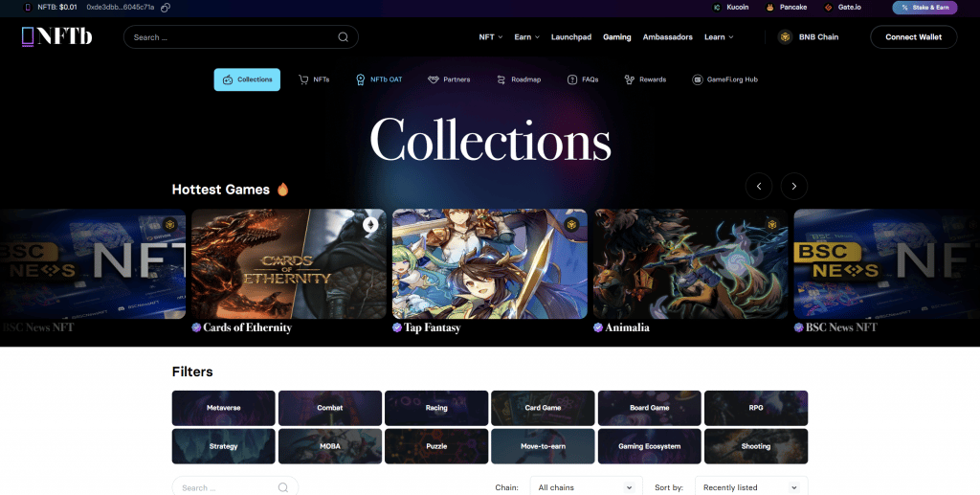The height and width of the screenshot is (495, 980).
Task: Select the Collections tab
Action: point(247,79)
